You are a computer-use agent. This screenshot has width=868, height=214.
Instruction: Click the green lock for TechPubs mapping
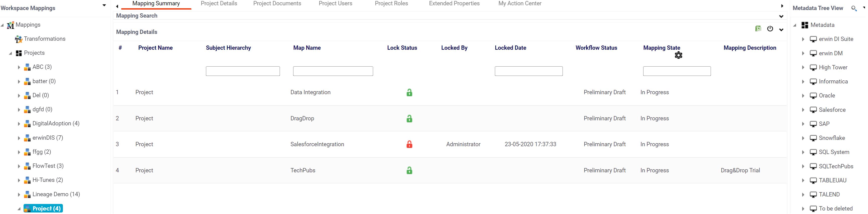(x=409, y=171)
